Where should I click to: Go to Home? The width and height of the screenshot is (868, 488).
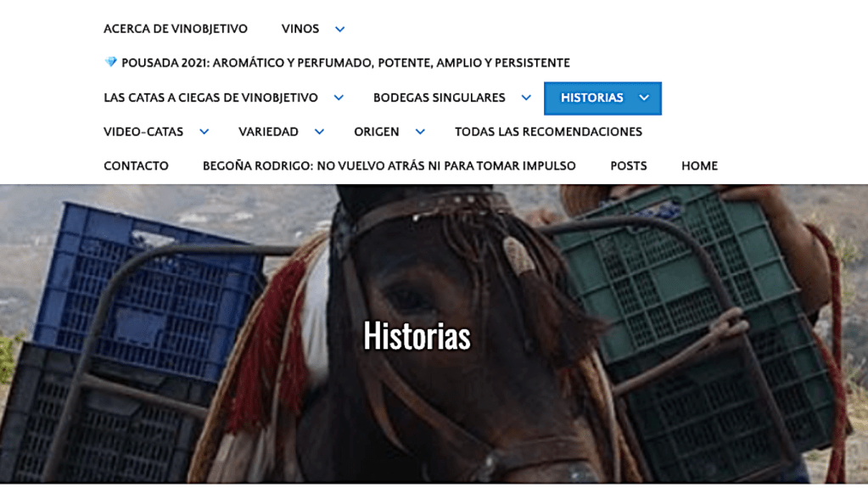click(x=700, y=166)
